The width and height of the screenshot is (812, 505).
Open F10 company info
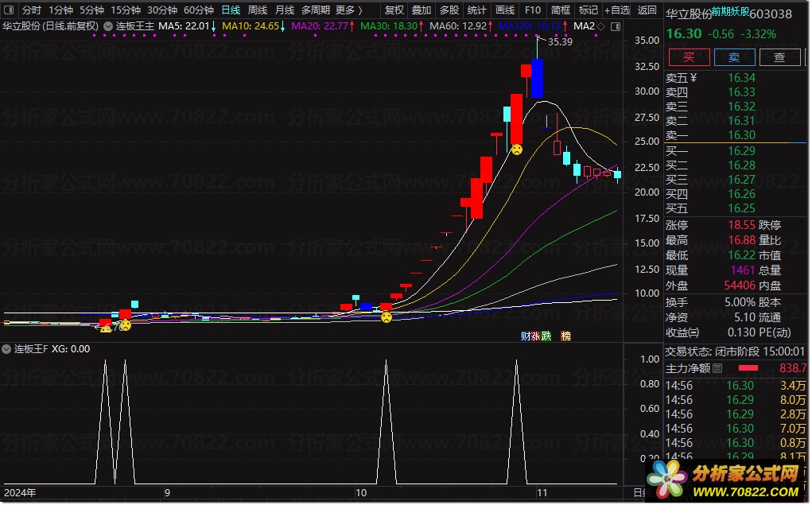532,10
